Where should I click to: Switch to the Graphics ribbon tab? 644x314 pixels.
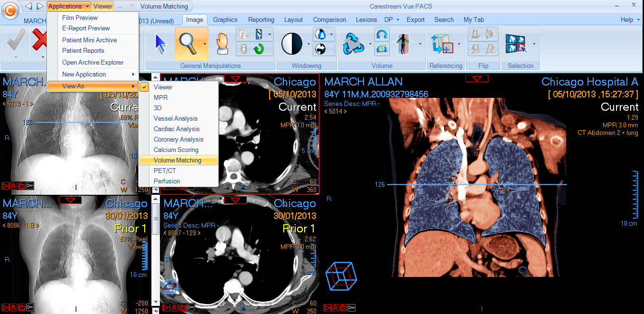point(225,19)
